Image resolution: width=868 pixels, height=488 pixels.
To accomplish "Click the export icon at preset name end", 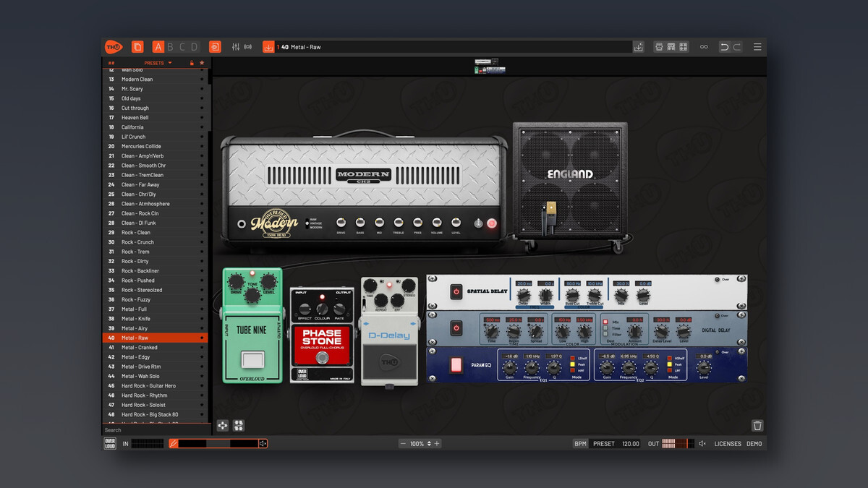I will pyautogui.click(x=638, y=47).
